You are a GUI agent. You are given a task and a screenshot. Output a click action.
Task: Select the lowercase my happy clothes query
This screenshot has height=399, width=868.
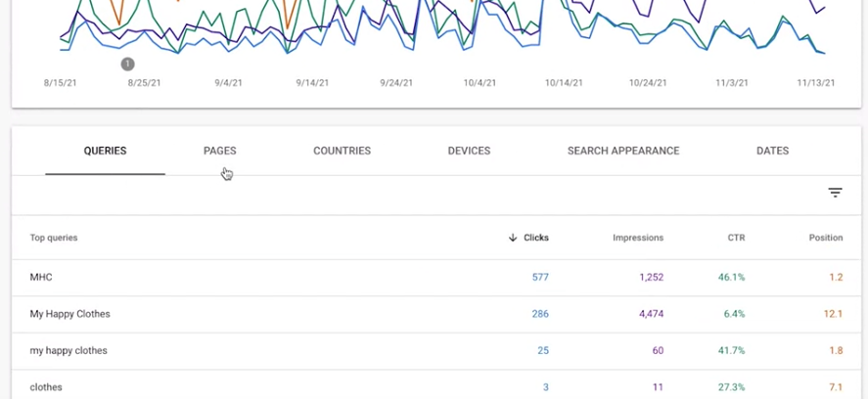click(69, 350)
